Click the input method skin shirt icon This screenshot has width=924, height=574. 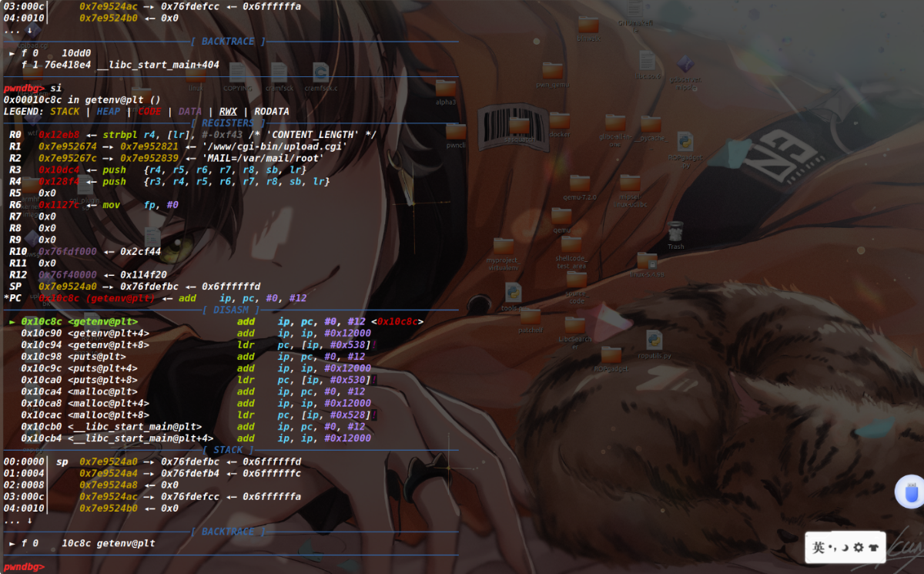click(873, 548)
